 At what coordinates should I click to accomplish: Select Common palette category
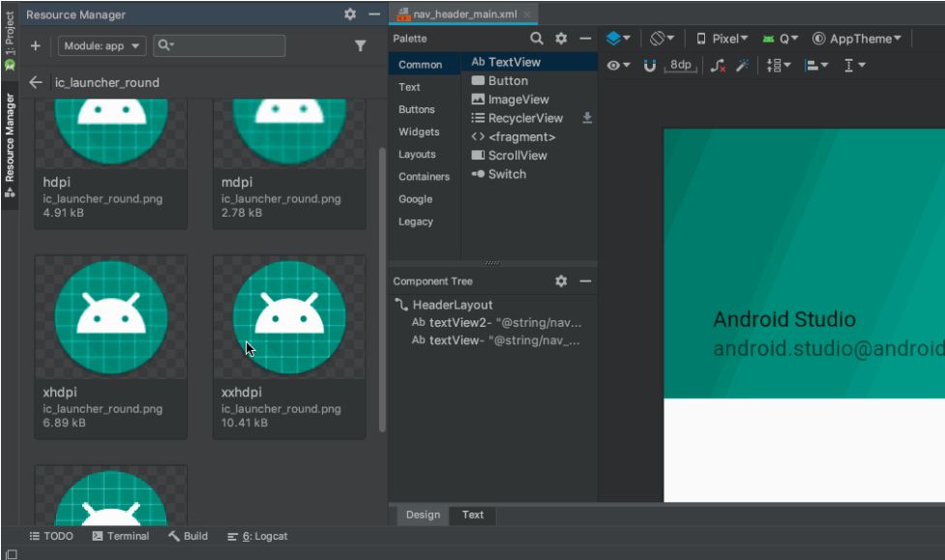point(420,65)
